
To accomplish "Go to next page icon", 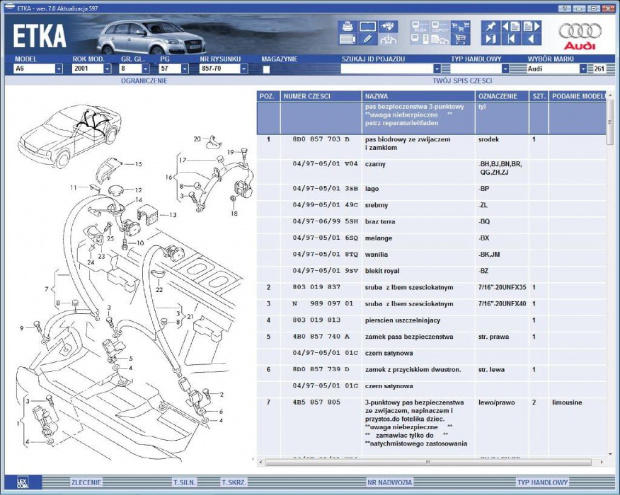I will click(x=531, y=27).
